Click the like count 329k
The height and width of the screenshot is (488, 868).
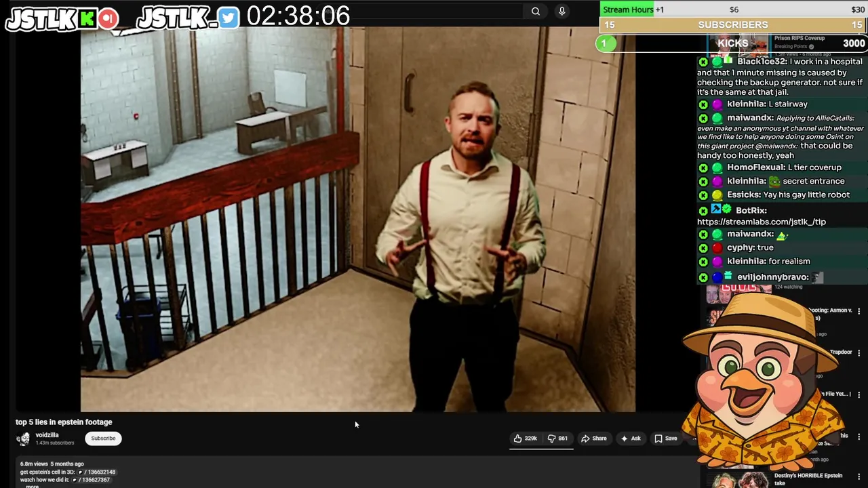pos(531,439)
